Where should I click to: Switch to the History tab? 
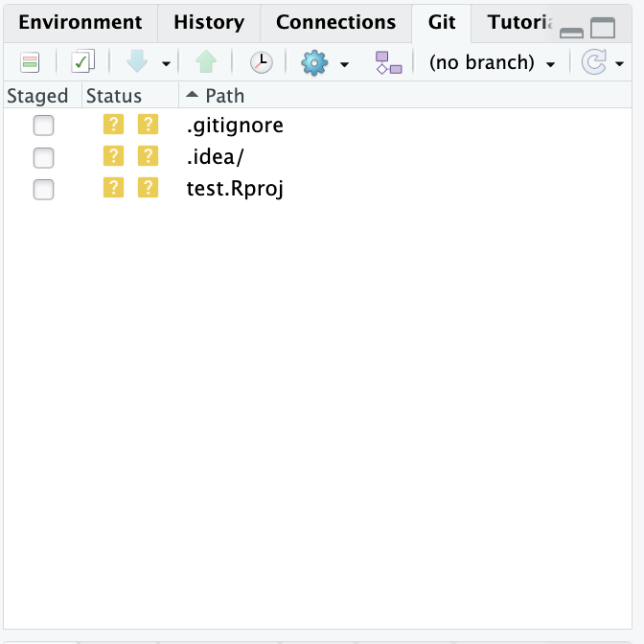point(209,22)
